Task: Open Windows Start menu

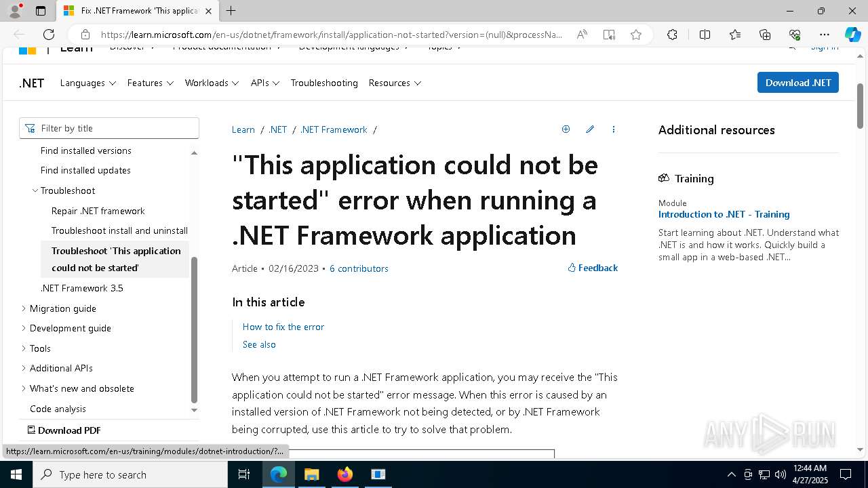Action: click(16, 474)
